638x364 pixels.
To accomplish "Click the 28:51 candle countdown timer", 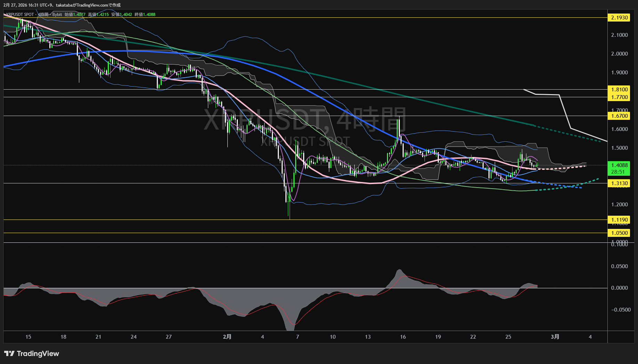I will pyautogui.click(x=618, y=172).
